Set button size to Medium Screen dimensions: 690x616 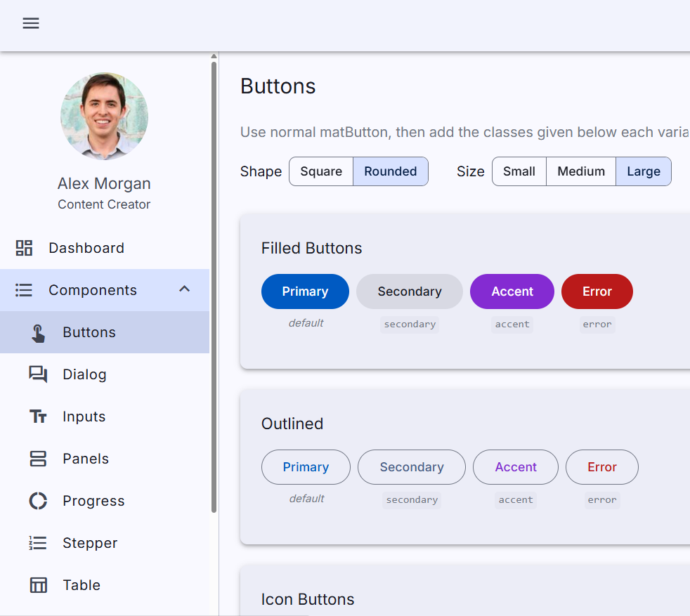coord(581,171)
